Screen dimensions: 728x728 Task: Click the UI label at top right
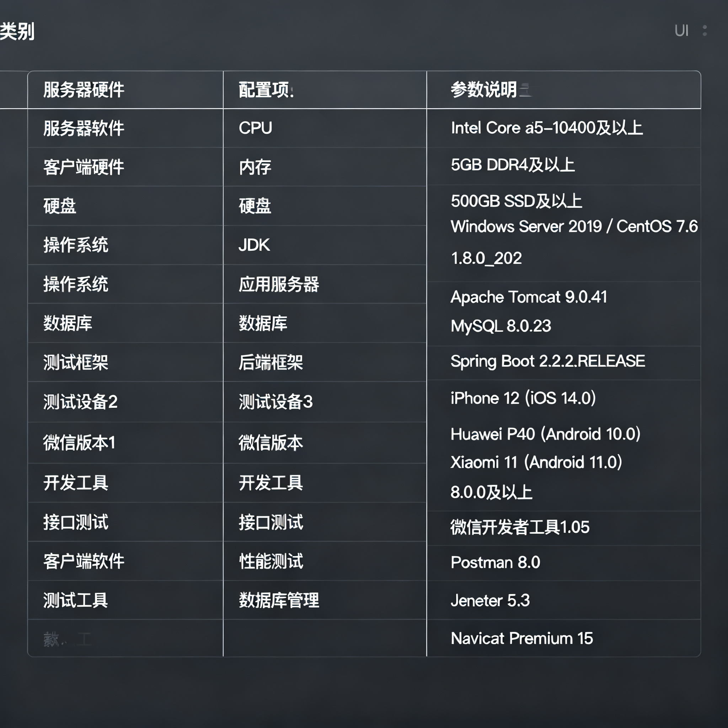[x=681, y=31]
